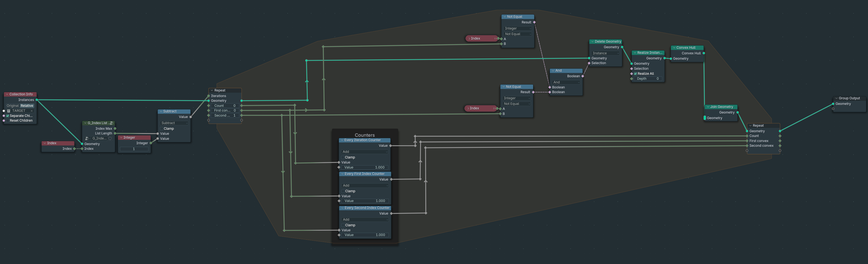Collapse the Delete Geometry node

(x=592, y=42)
